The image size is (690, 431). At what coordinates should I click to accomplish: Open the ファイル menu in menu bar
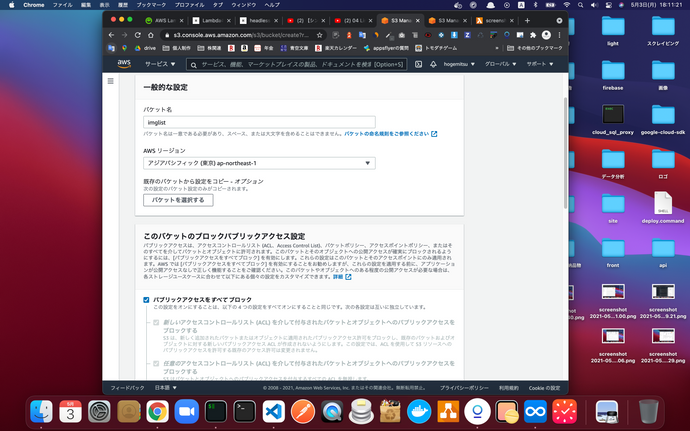(x=62, y=5)
